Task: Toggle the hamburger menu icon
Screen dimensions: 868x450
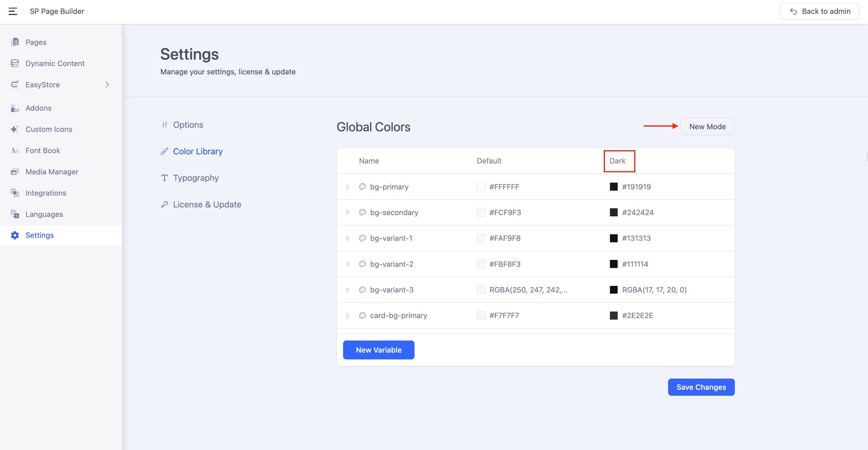Action: click(13, 12)
